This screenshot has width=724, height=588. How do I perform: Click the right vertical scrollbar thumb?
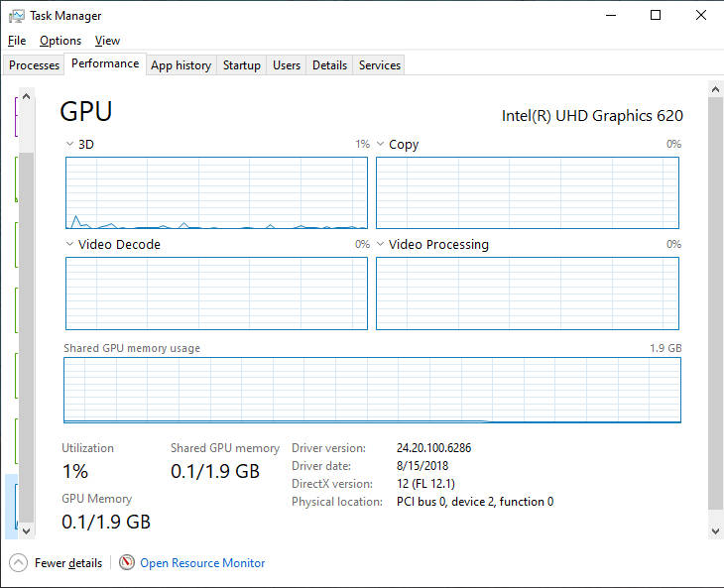(x=714, y=297)
